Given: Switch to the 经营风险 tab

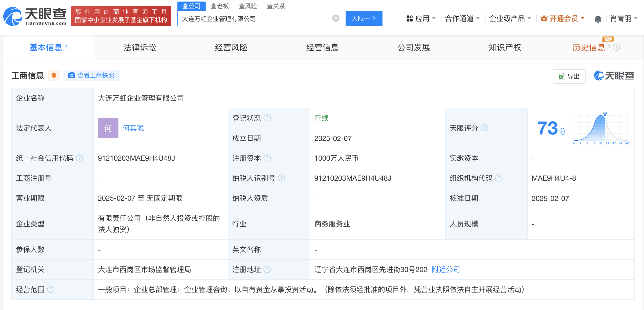Looking at the screenshot, I should (231, 47).
